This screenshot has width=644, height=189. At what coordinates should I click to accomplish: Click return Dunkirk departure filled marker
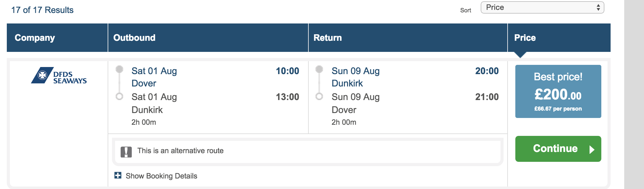coord(319,69)
